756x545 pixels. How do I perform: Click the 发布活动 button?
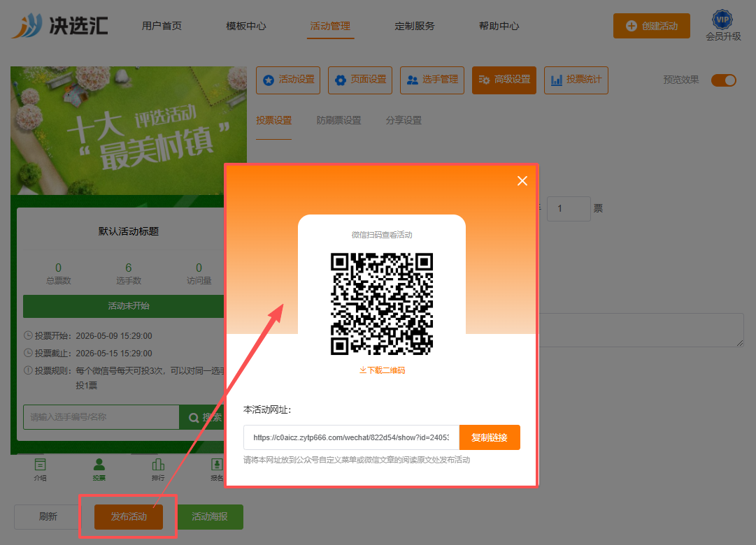[129, 516]
